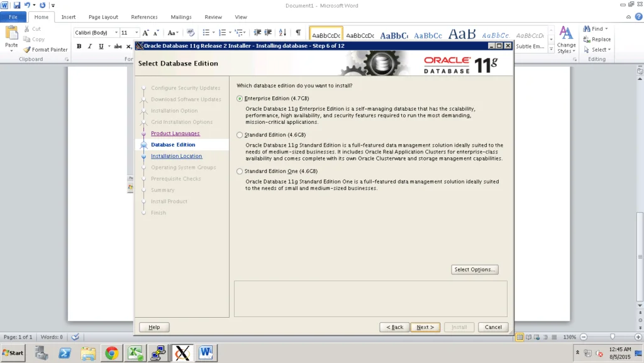Switch to the Mailings tab
644x363 pixels.
181,17
